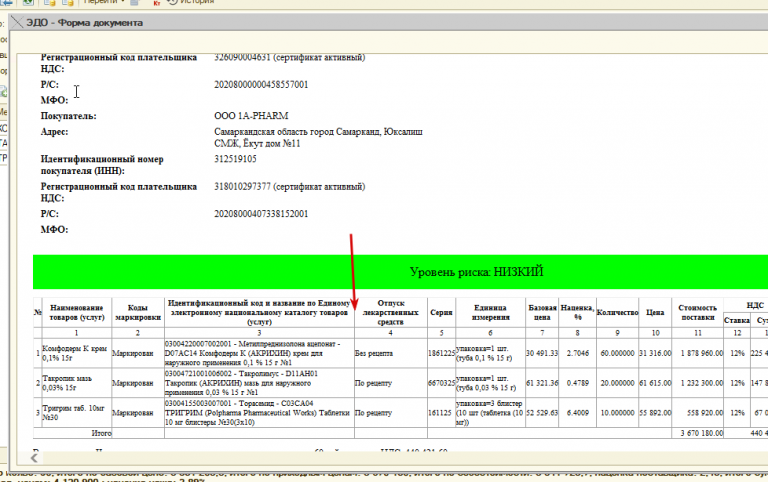Click price 55 892.00
Viewport: 768px width, 482px height.
click(655, 413)
